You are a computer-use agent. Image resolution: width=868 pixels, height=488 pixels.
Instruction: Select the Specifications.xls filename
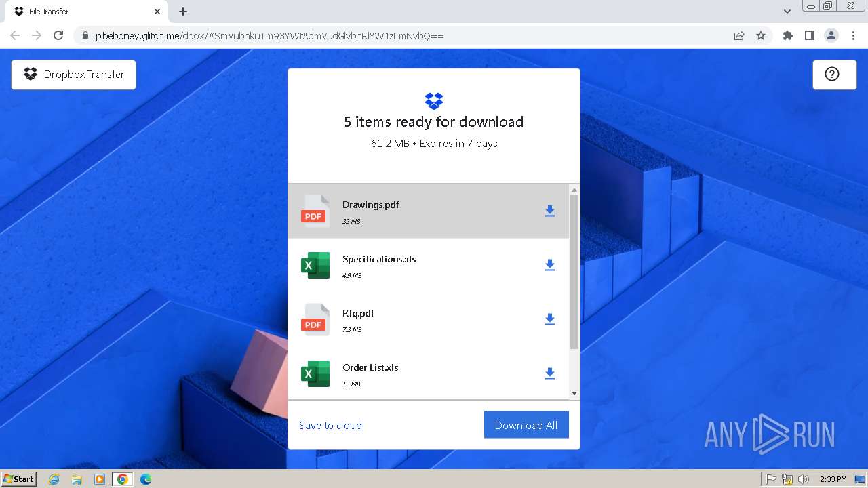pos(379,259)
